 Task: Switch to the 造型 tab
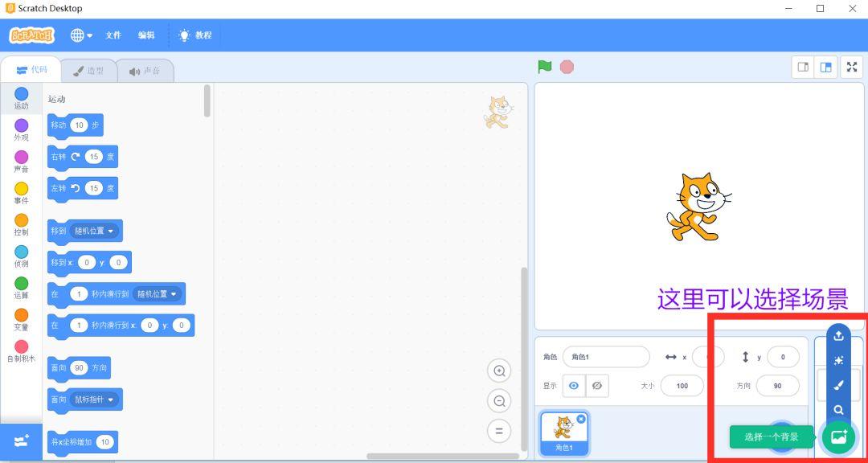88,71
